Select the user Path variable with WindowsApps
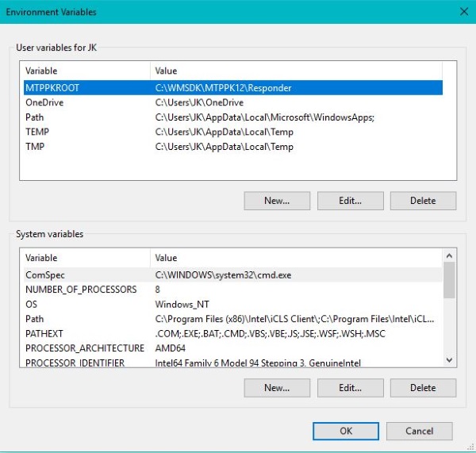The width and height of the screenshot is (476, 453). [232, 117]
